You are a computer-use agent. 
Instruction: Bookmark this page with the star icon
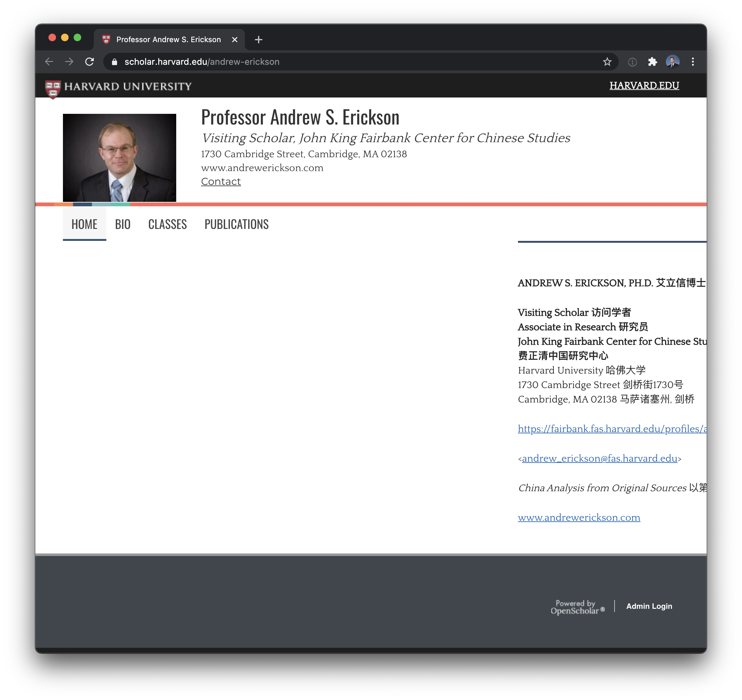click(x=607, y=62)
